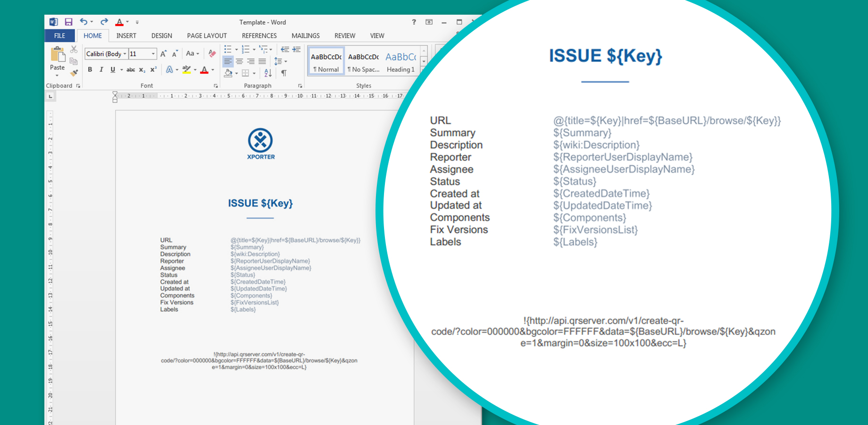This screenshot has height=425, width=868.
Task: Redo the last undone action
Action: pos(104,22)
